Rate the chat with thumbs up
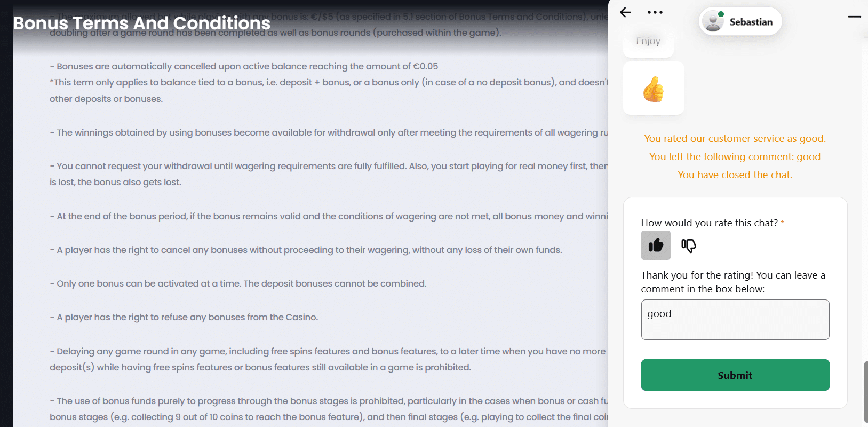The height and width of the screenshot is (427, 868). point(656,246)
